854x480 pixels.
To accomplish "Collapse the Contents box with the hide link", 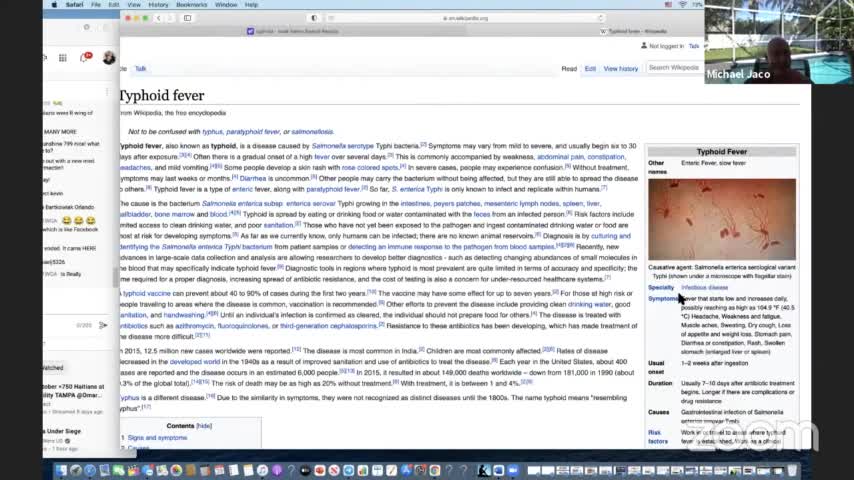I will pos(204,426).
